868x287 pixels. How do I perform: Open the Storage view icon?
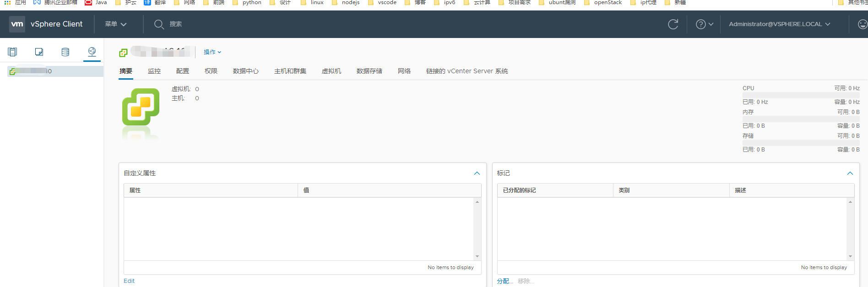coord(65,52)
